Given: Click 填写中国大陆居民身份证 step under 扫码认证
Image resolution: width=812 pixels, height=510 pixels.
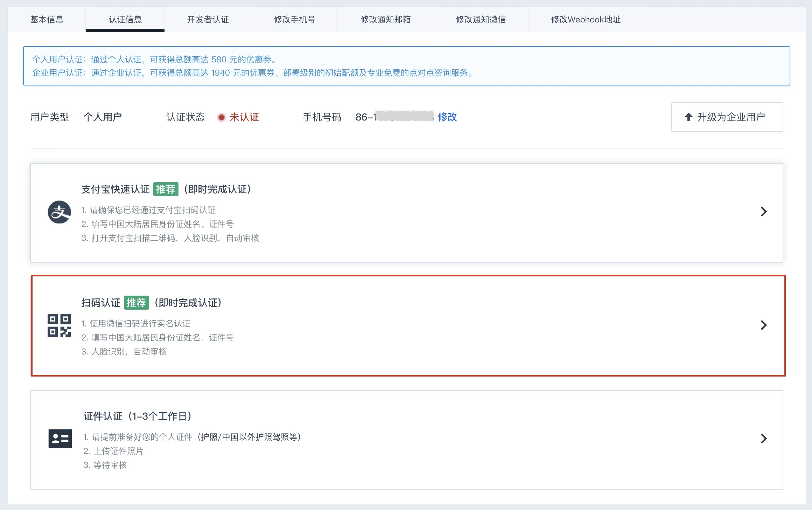Looking at the screenshot, I should 157,338.
